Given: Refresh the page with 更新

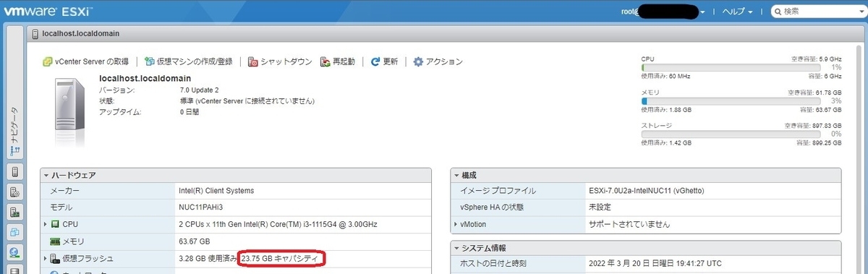Looking at the screenshot, I should (x=384, y=61).
